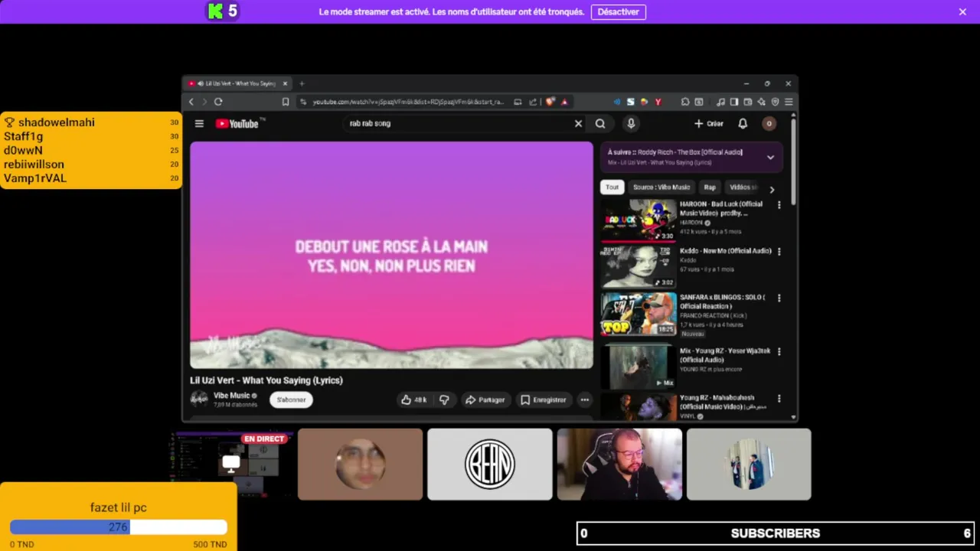Select the Vidéos filter chip
The width and height of the screenshot is (980, 551).
[x=743, y=187]
